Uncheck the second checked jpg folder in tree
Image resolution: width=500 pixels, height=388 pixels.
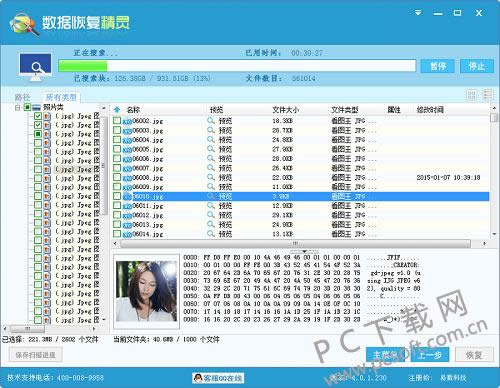38,125
